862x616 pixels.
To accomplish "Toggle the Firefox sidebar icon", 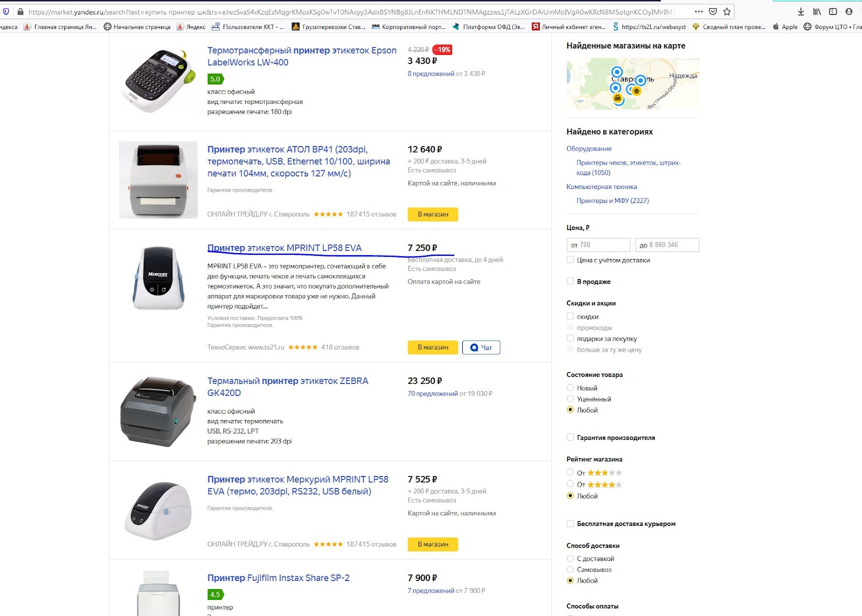I will click(x=833, y=11).
